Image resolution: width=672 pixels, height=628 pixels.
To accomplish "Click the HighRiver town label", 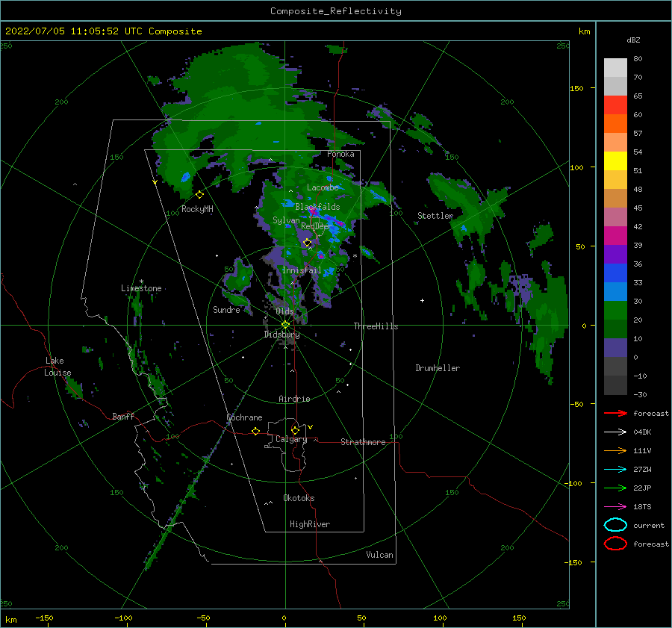I will (310, 524).
